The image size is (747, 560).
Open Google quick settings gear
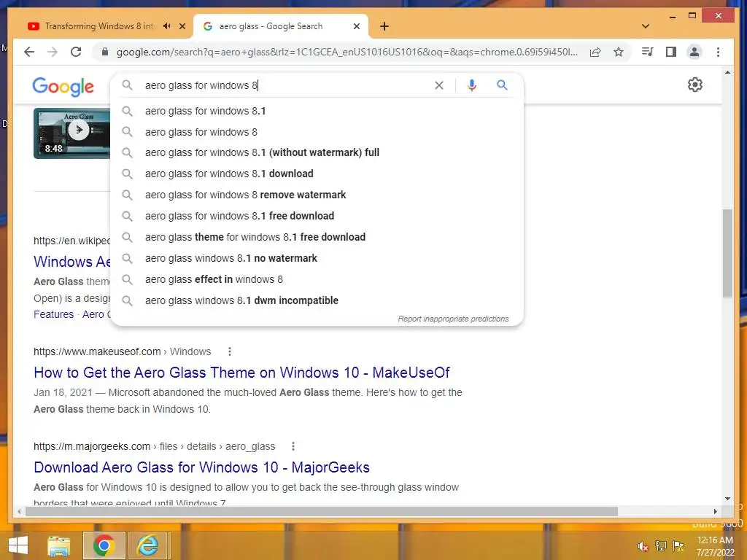click(x=695, y=85)
